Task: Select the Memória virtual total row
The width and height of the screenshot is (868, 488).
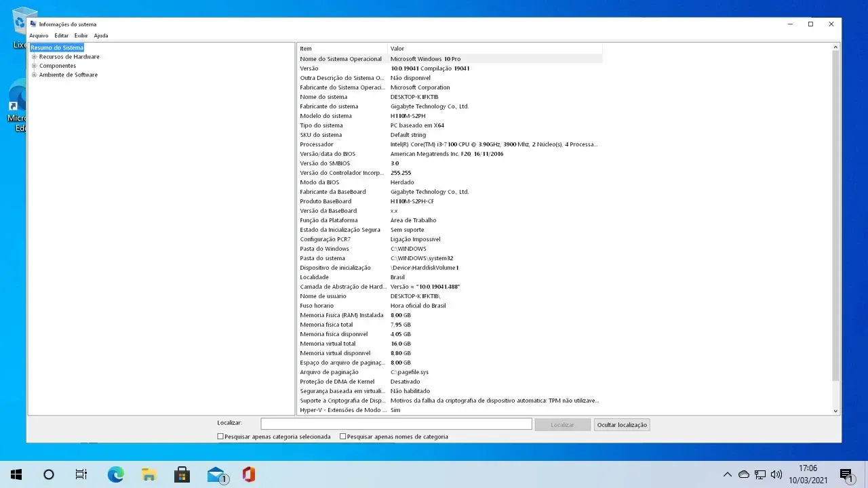Action: click(x=450, y=344)
